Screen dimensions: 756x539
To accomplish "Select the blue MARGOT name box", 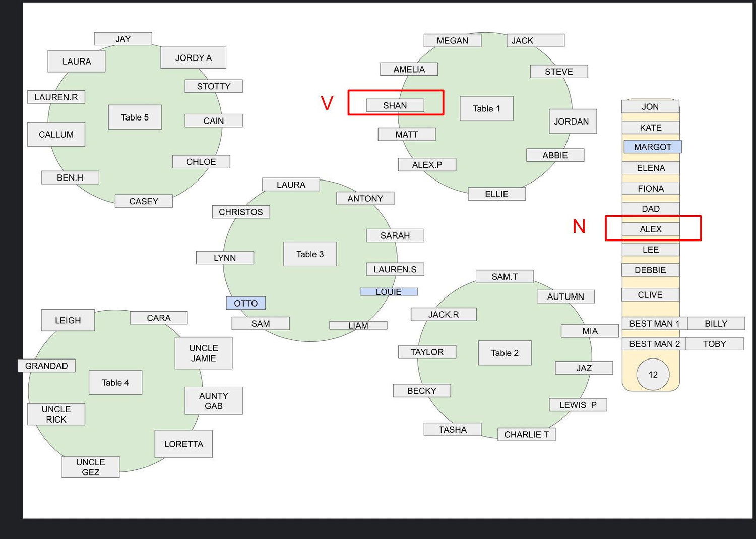I will click(x=653, y=147).
